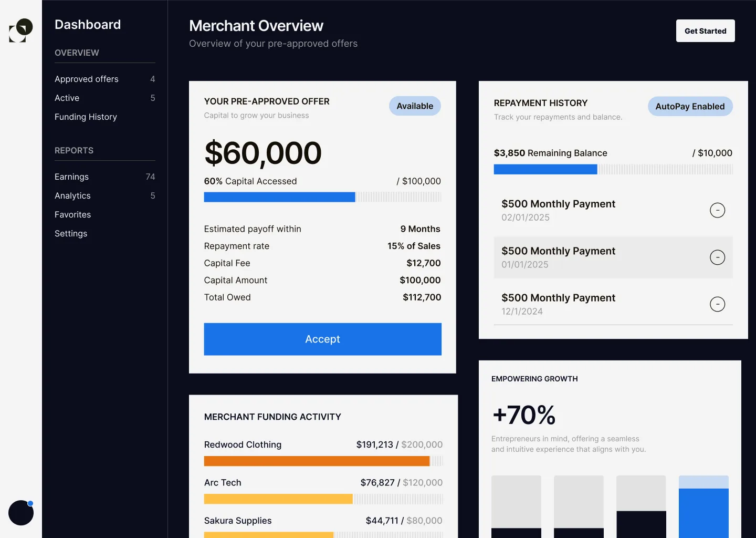Select Active in the sidebar

point(67,98)
